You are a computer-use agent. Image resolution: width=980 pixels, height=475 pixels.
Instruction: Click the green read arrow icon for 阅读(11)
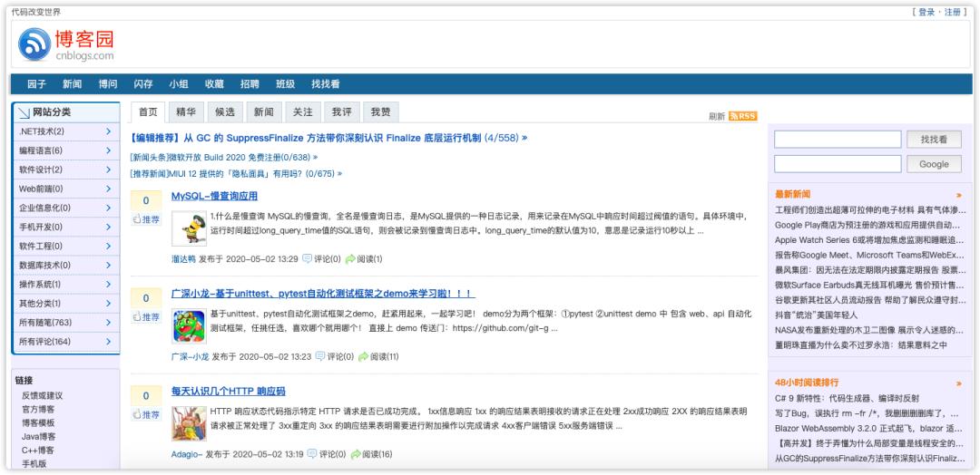click(363, 356)
